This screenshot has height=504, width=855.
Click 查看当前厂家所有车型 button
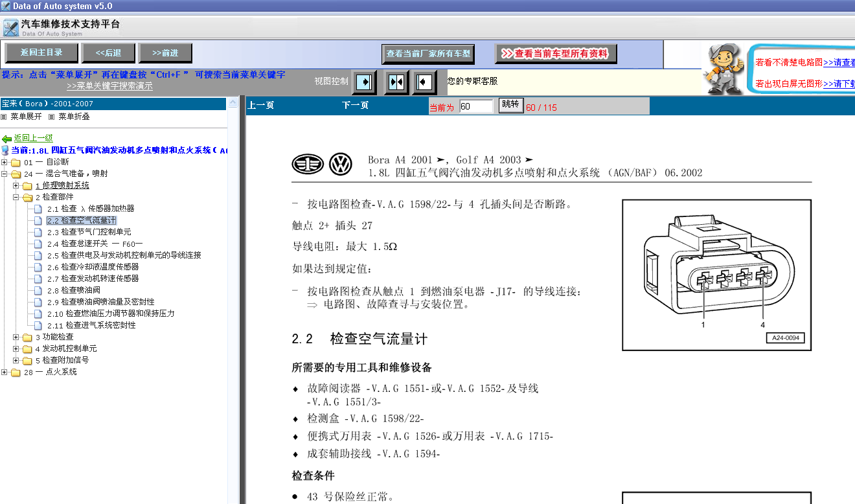click(x=428, y=54)
